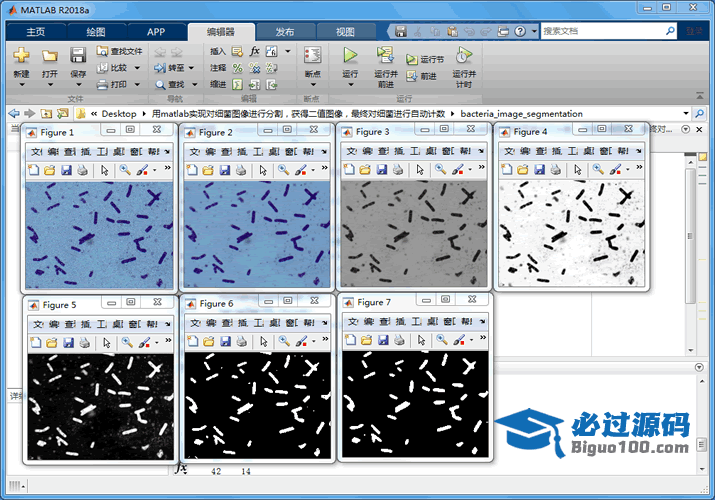Click the browse for folder icon
The image size is (715, 500).
[62, 113]
